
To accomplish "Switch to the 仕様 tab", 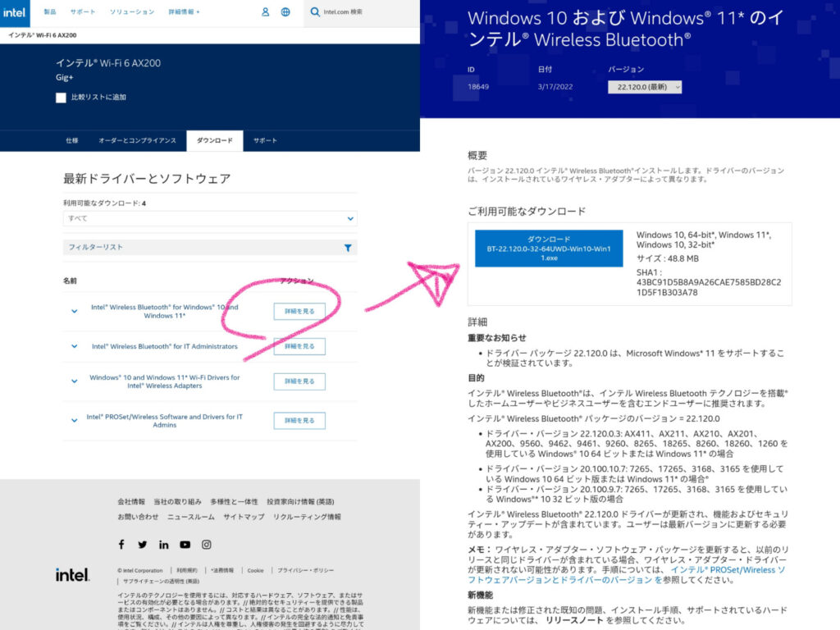I will tap(72, 140).
